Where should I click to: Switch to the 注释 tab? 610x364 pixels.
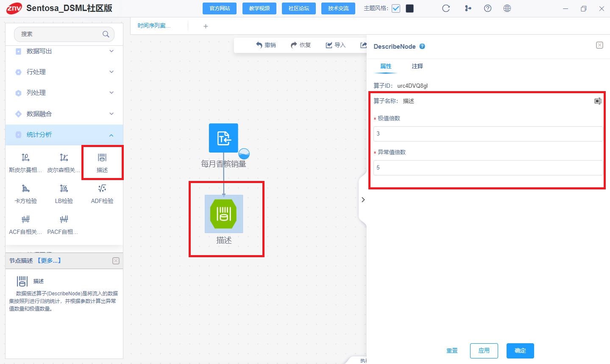coord(418,66)
